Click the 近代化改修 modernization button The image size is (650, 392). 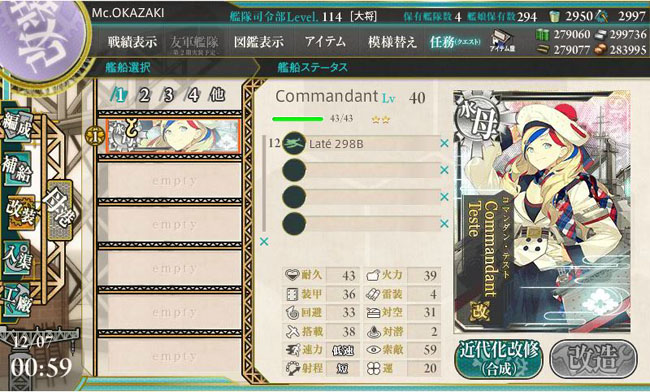point(499,359)
